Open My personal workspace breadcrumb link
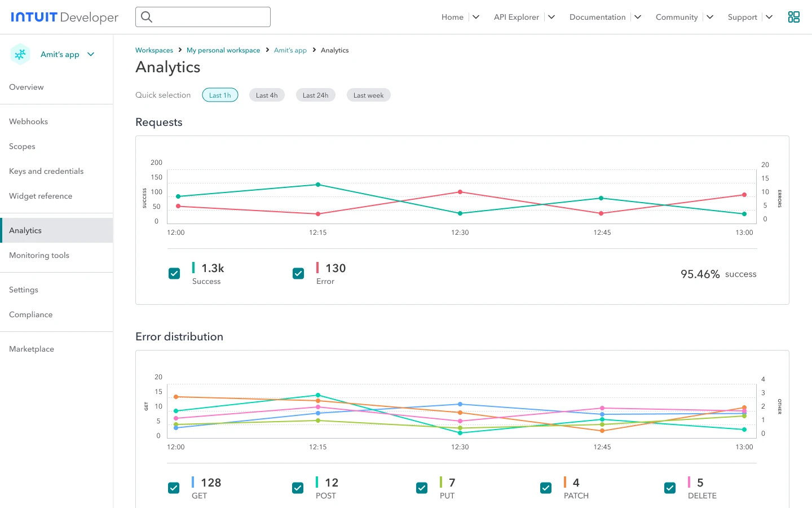The width and height of the screenshot is (812, 508). (x=223, y=50)
